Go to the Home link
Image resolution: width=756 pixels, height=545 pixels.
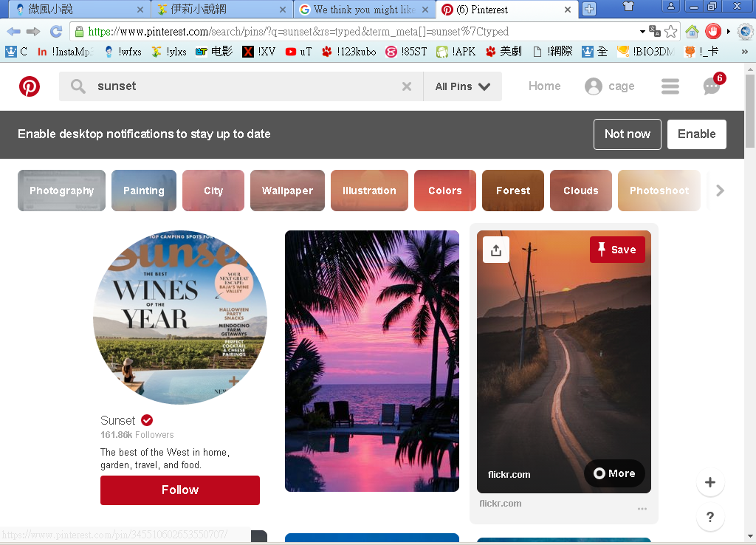pos(544,86)
